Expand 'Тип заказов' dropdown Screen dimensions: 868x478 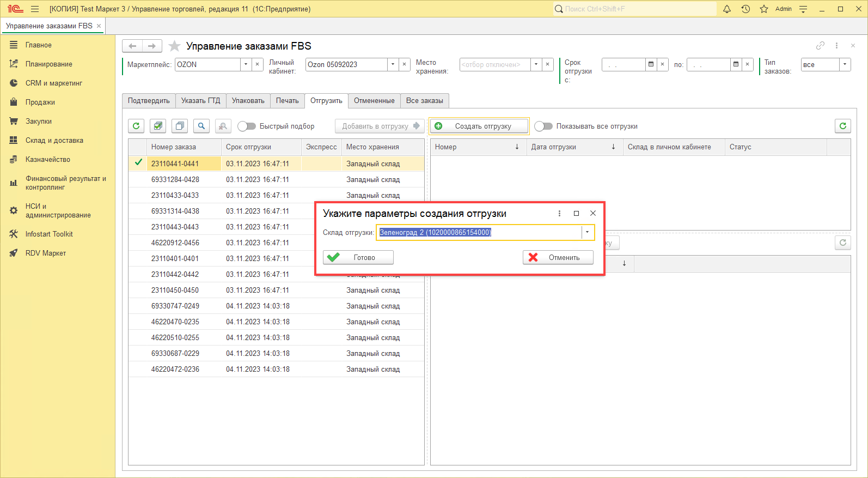click(845, 64)
